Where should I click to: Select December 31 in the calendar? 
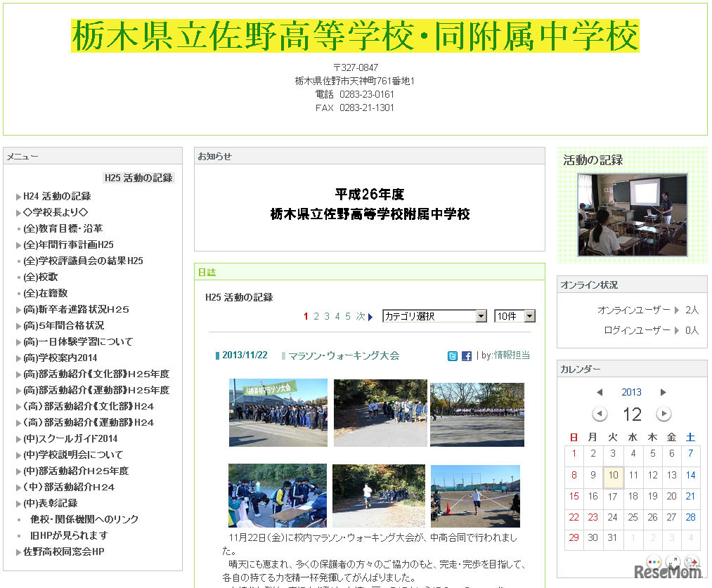pyautogui.click(x=613, y=537)
